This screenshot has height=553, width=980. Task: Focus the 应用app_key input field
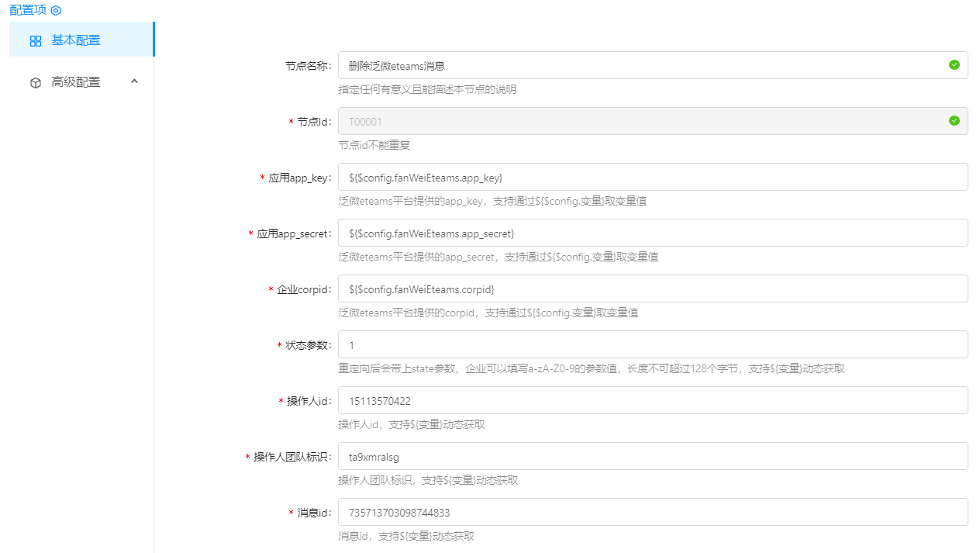pos(652,178)
